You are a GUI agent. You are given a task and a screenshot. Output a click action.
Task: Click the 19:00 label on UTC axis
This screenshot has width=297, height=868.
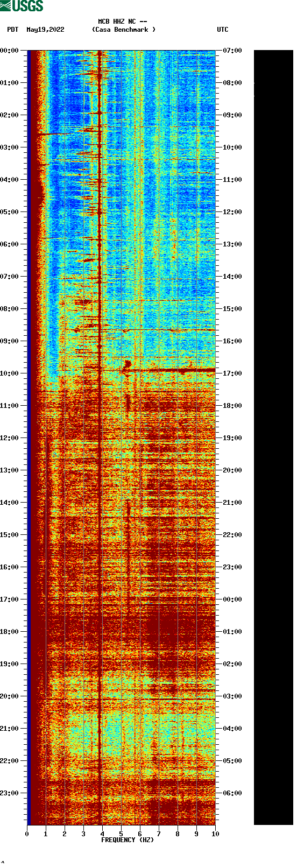(232, 438)
